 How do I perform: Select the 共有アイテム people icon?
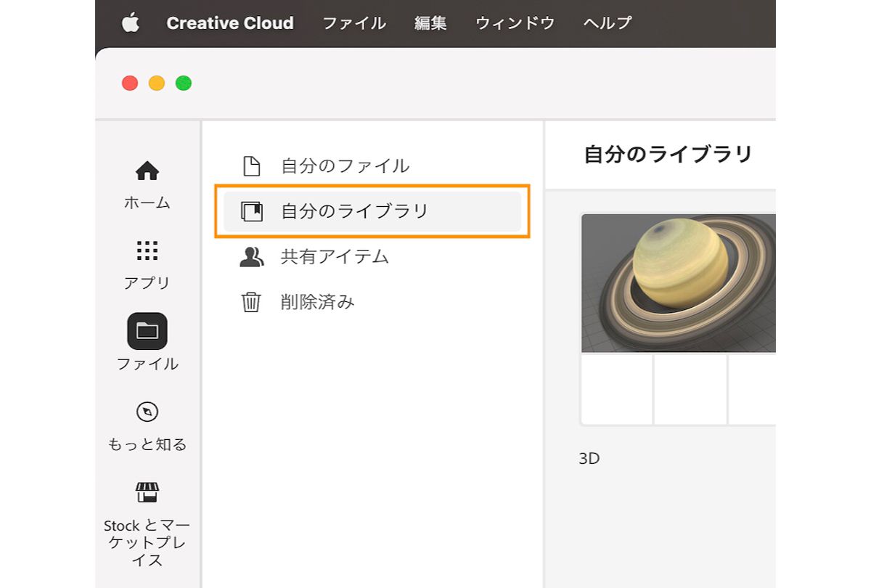coord(252,256)
